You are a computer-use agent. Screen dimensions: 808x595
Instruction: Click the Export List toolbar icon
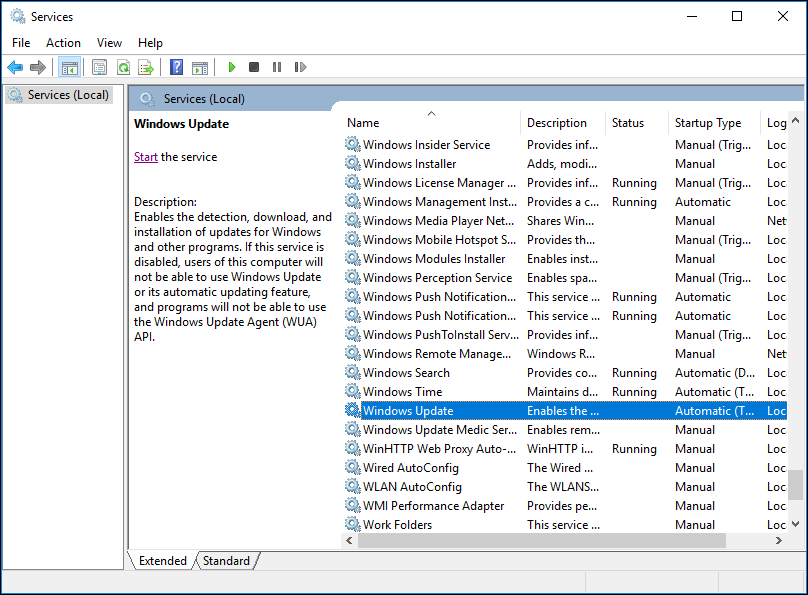pyautogui.click(x=146, y=67)
